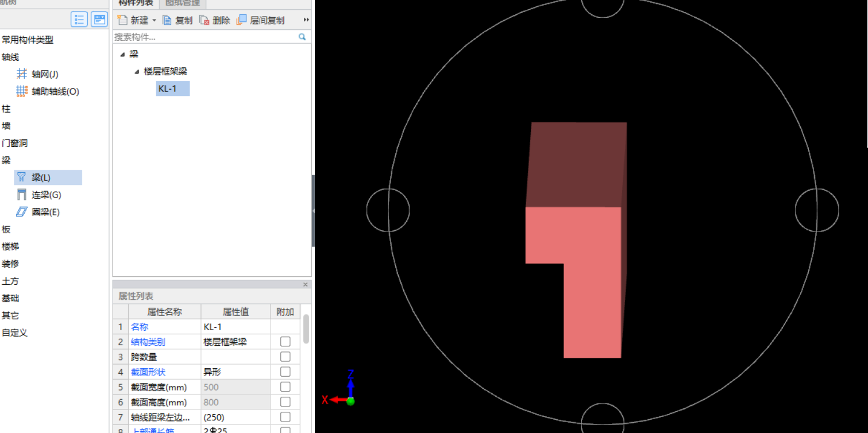Screen dimensions: 868x433
Task: Select 梁(L) beam component
Action: pos(48,177)
